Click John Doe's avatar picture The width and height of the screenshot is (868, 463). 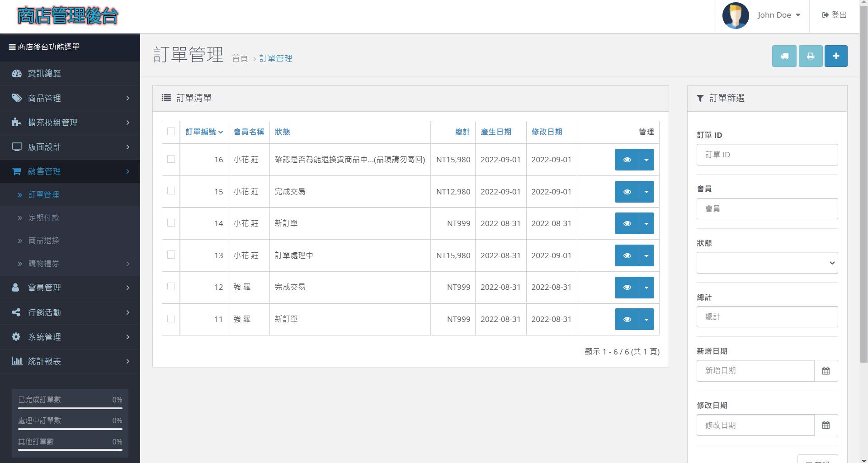click(x=736, y=15)
